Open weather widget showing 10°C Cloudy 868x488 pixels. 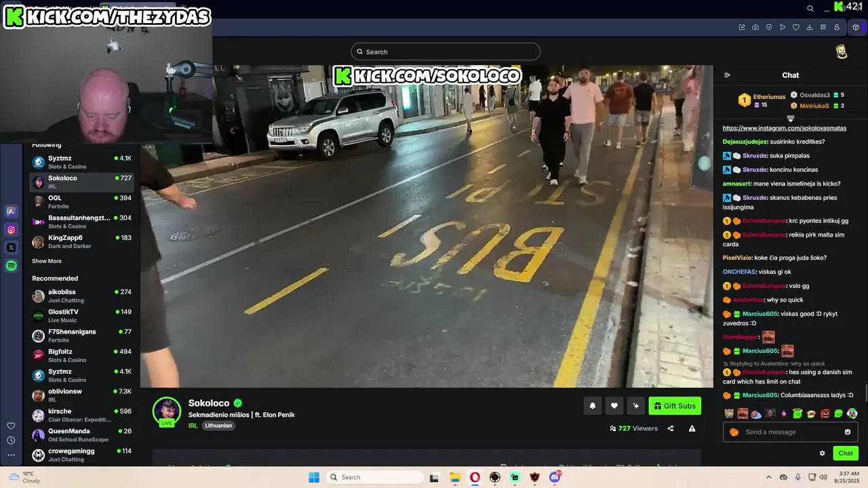tap(24, 477)
